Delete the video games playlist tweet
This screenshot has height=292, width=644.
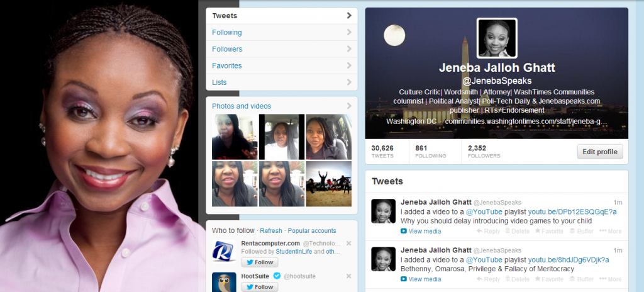point(517,231)
